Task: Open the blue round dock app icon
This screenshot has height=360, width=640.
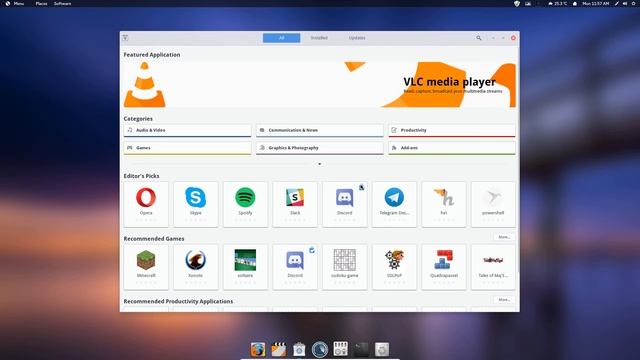Action: (320, 350)
